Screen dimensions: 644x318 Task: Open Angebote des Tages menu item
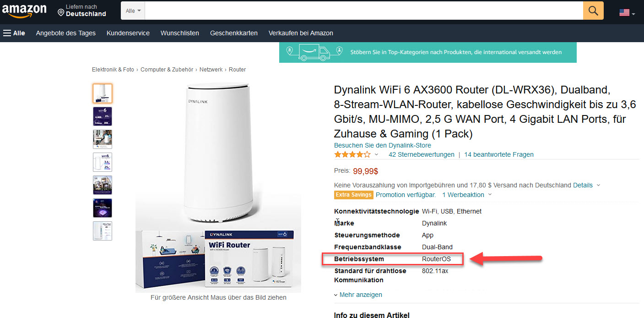66,33
